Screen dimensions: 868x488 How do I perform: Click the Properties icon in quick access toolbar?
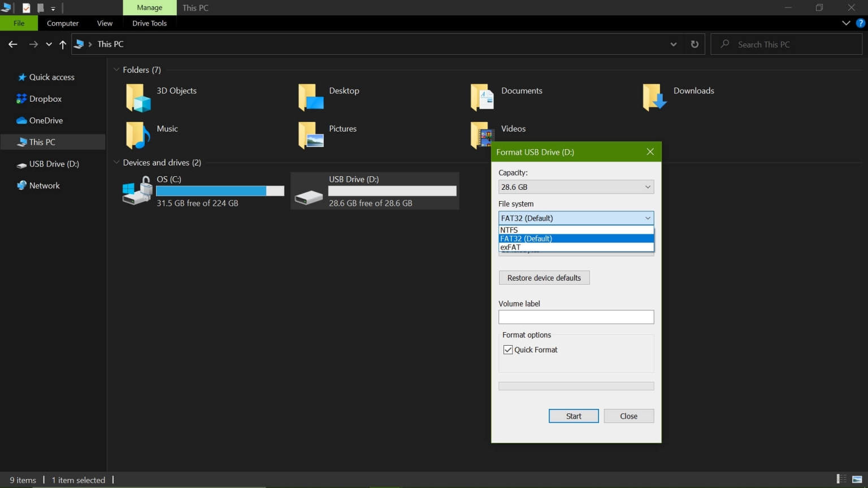(26, 8)
